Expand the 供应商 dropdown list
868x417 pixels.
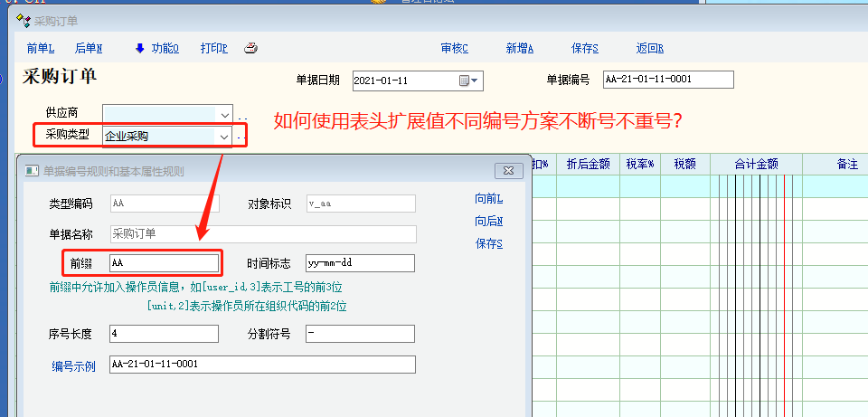224,114
